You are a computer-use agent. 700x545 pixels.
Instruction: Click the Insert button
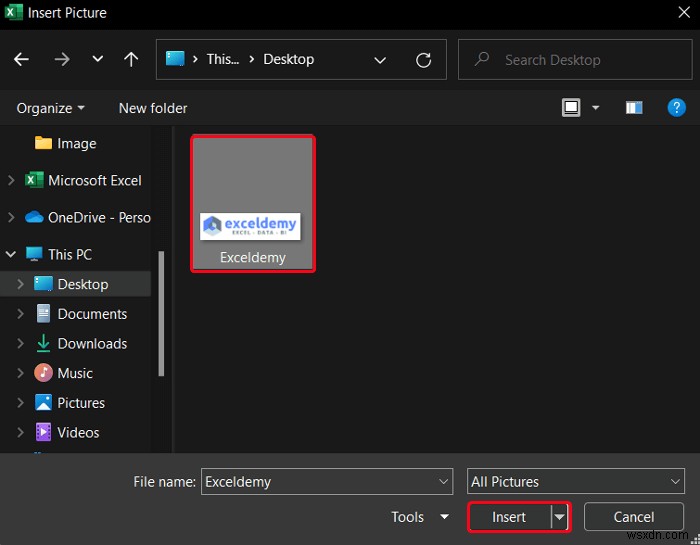tap(509, 517)
